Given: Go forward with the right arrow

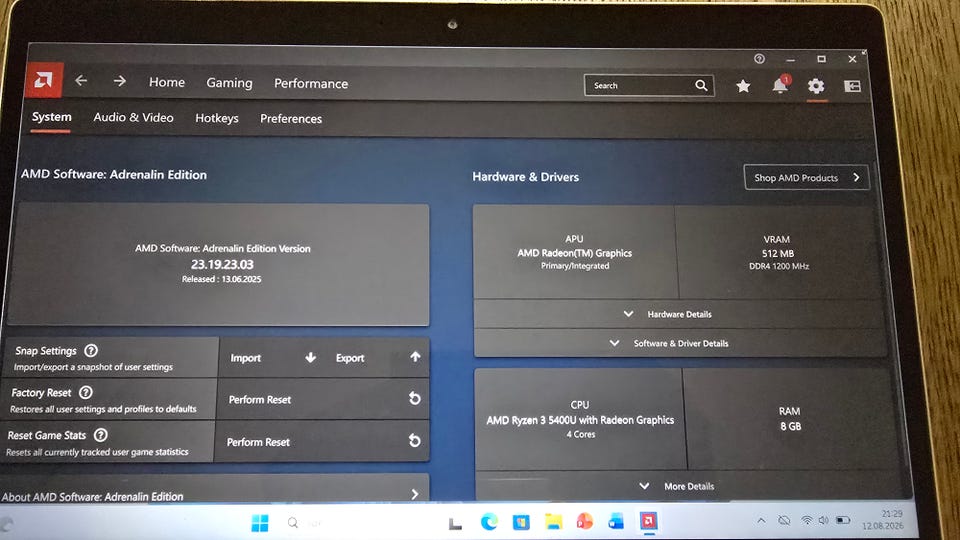Looking at the screenshot, I should [119, 81].
